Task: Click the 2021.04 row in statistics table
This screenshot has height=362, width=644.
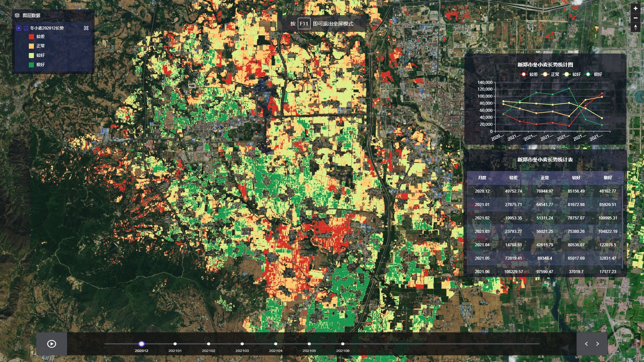Action: (x=545, y=245)
